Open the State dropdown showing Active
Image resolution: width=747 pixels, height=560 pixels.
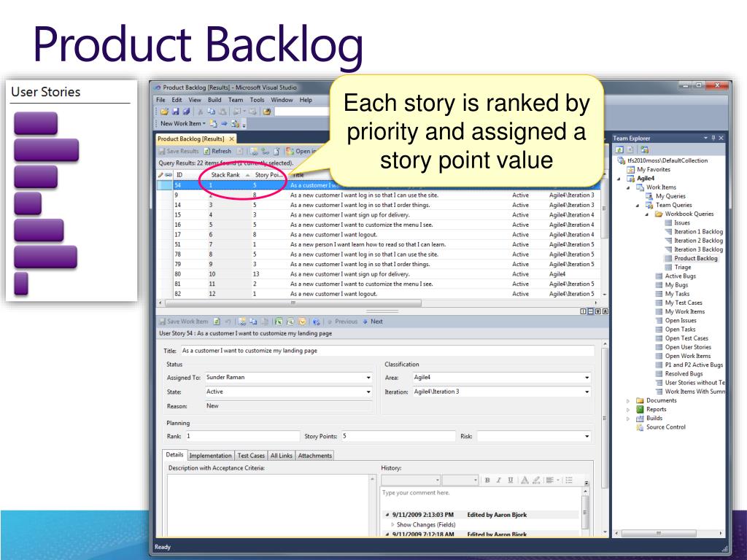[368, 392]
